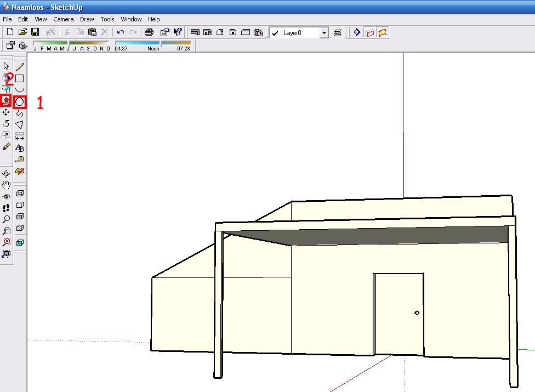Select the Dimension tool
The width and height of the screenshot is (535, 392).
pyautogui.click(x=19, y=137)
